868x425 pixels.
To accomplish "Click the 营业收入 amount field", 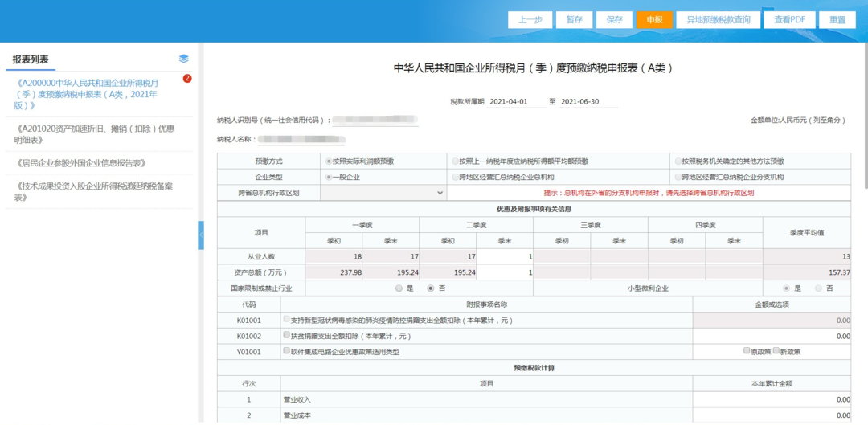I will (772, 399).
